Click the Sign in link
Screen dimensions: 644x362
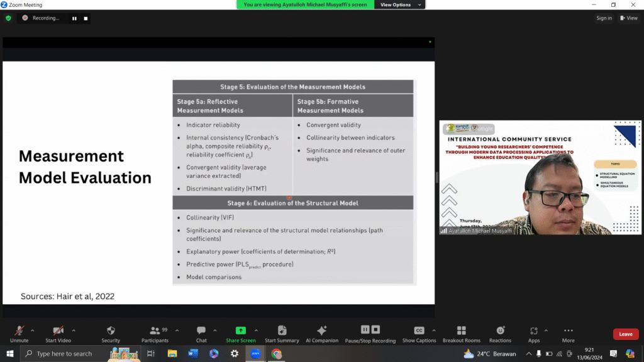(x=604, y=18)
